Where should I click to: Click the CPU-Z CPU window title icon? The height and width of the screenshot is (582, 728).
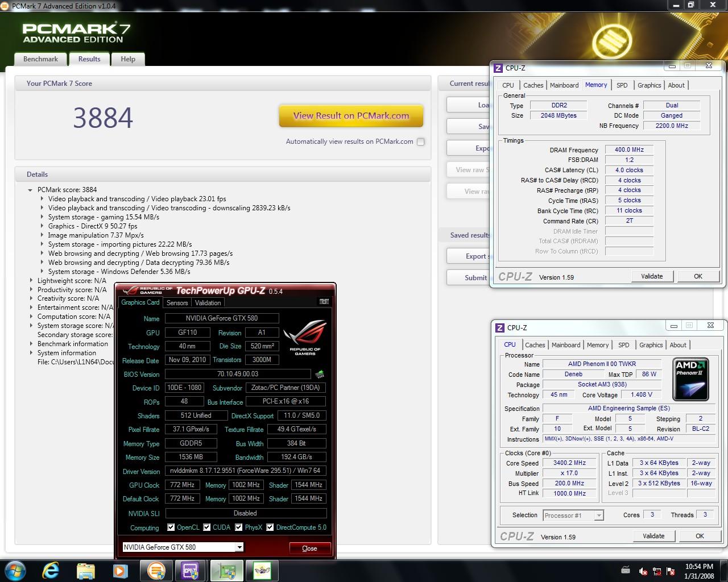click(500, 327)
